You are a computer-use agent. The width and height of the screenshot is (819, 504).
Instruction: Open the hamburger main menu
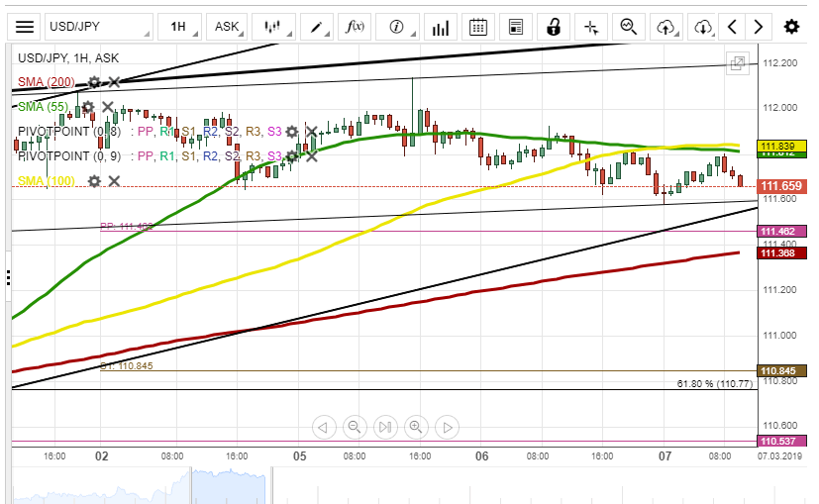point(25,27)
